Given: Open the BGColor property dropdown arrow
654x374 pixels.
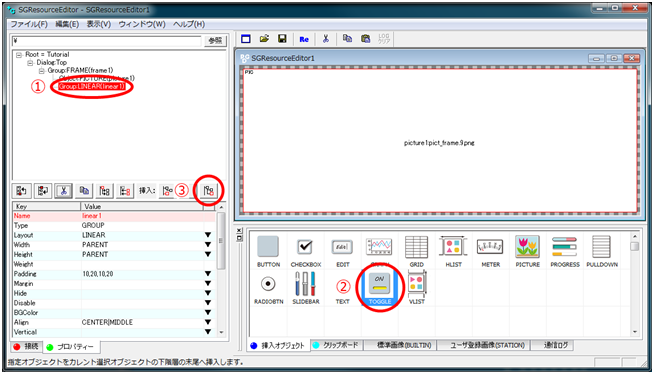Looking at the screenshot, I should click(208, 312).
